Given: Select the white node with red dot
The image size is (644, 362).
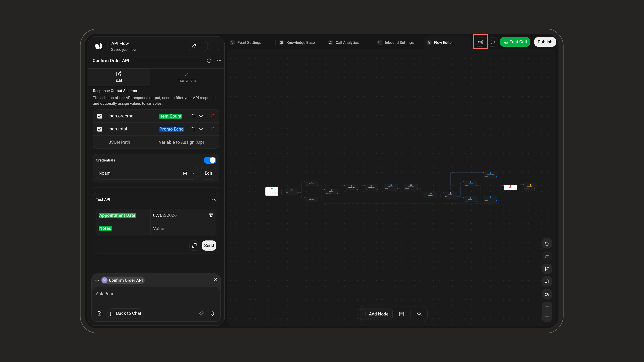Looking at the screenshot, I should pos(510,187).
